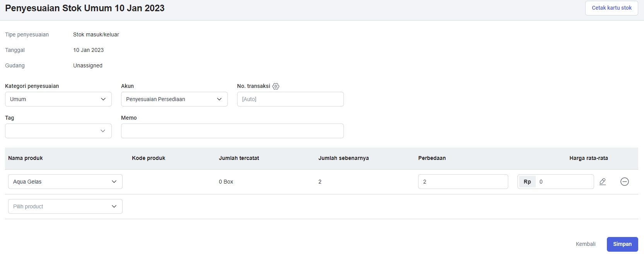Screen dimensions: 644x261
Task: Click the Nama produk column header
Action: click(26, 158)
